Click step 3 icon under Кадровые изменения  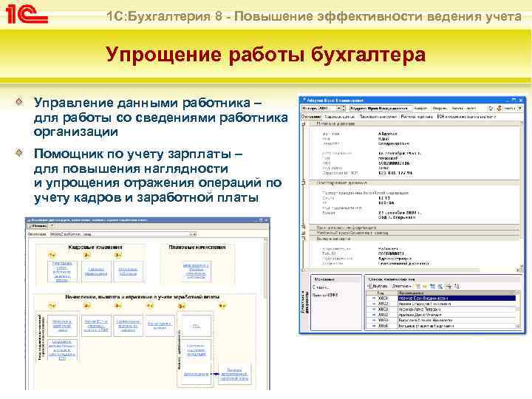117,255
